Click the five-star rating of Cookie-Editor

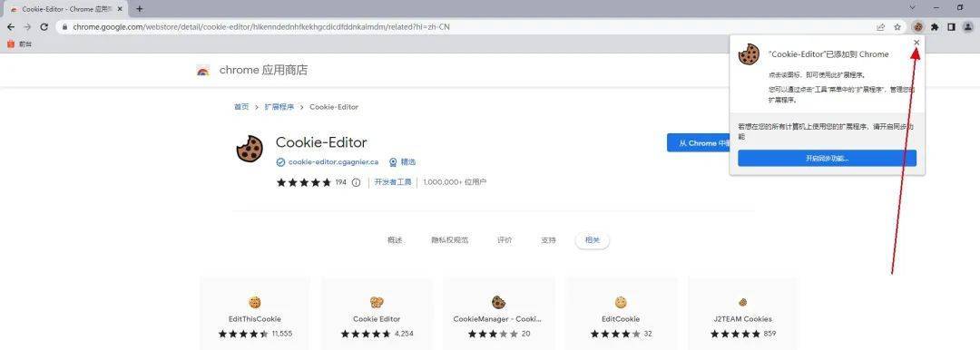304,182
